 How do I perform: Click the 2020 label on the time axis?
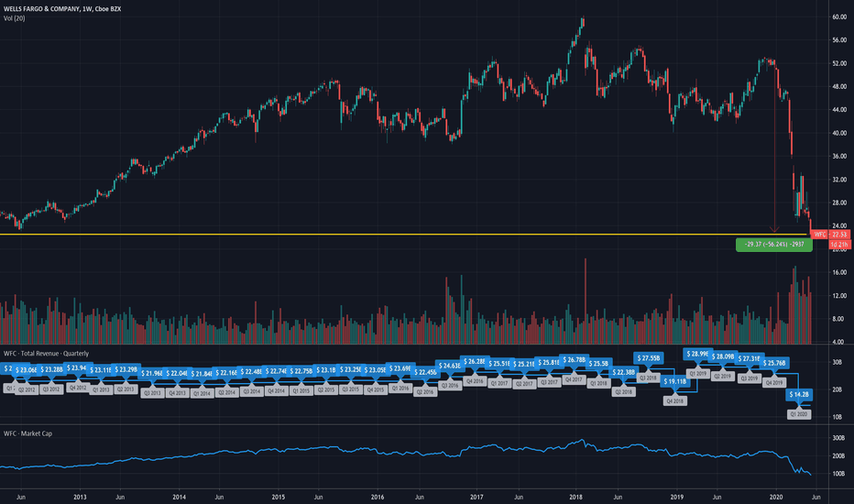coord(776,497)
